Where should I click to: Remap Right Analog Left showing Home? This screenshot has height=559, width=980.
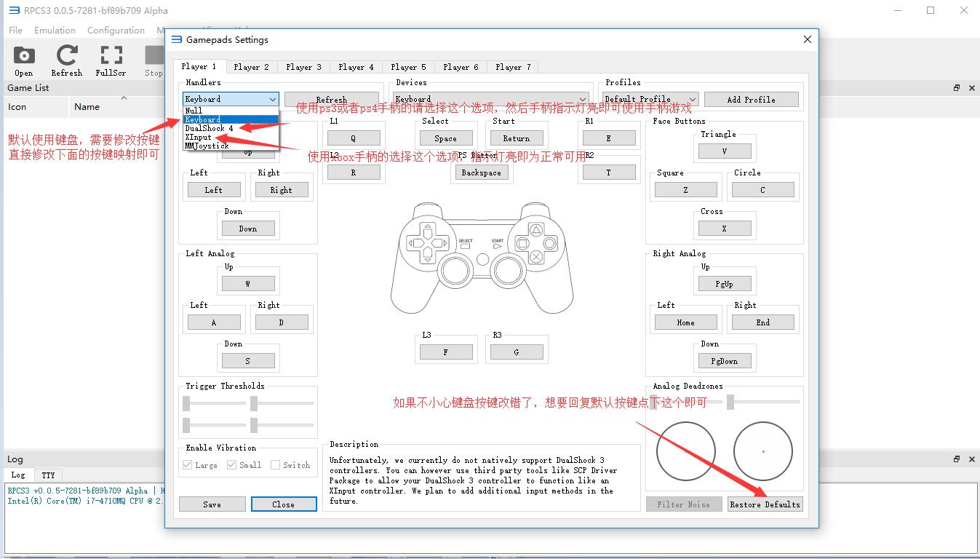685,322
